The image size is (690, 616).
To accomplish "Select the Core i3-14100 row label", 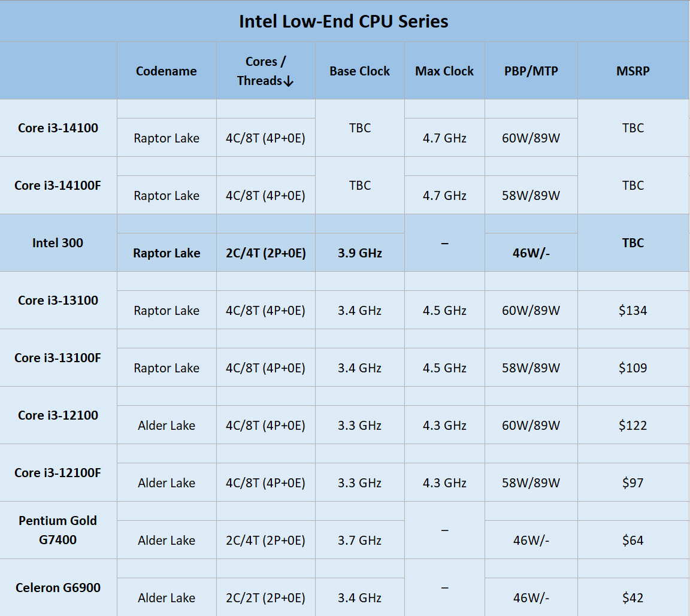I will (58, 128).
